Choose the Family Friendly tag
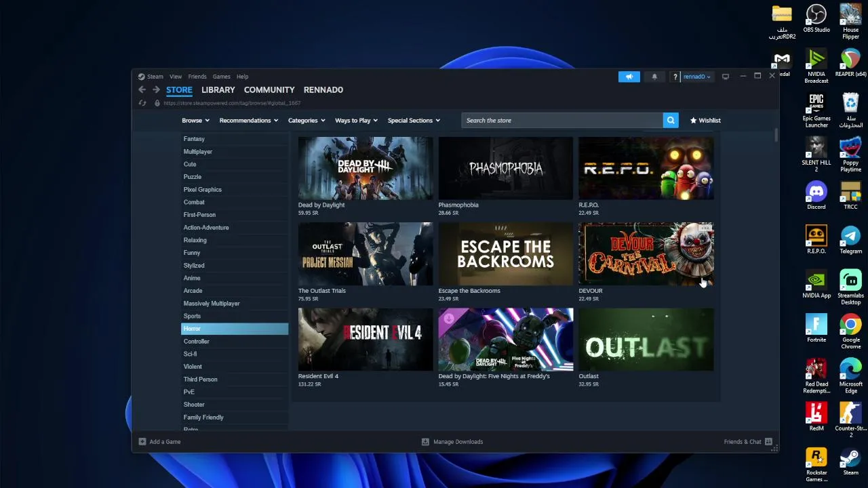The width and height of the screenshot is (868, 488). [x=235, y=418]
